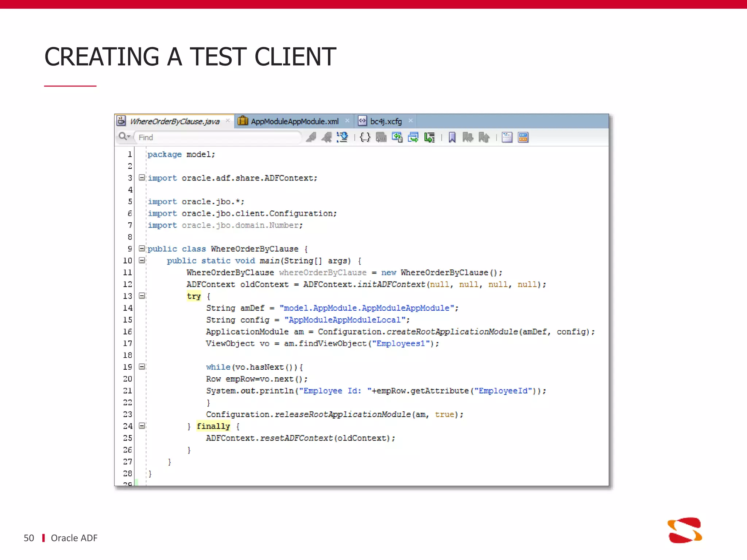Image resolution: width=747 pixels, height=560 pixels.
Task: Close the bc4j.xcfg tab
Action: [x=411, y=121]
